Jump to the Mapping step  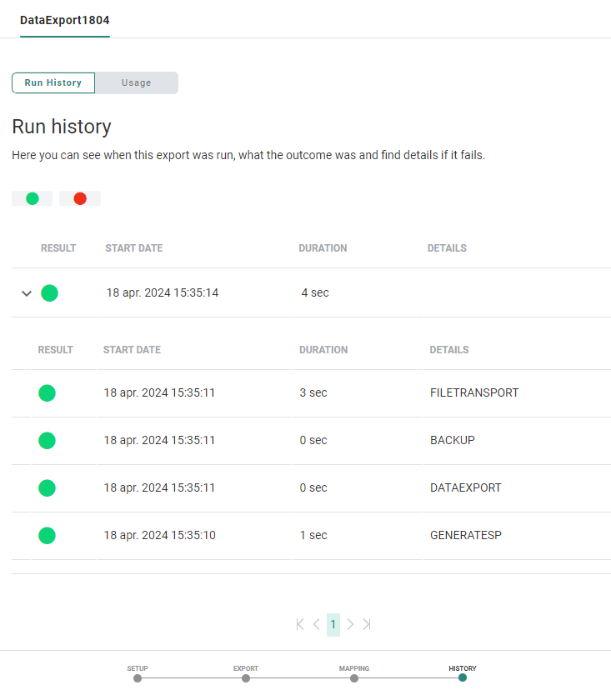point(354,677)
